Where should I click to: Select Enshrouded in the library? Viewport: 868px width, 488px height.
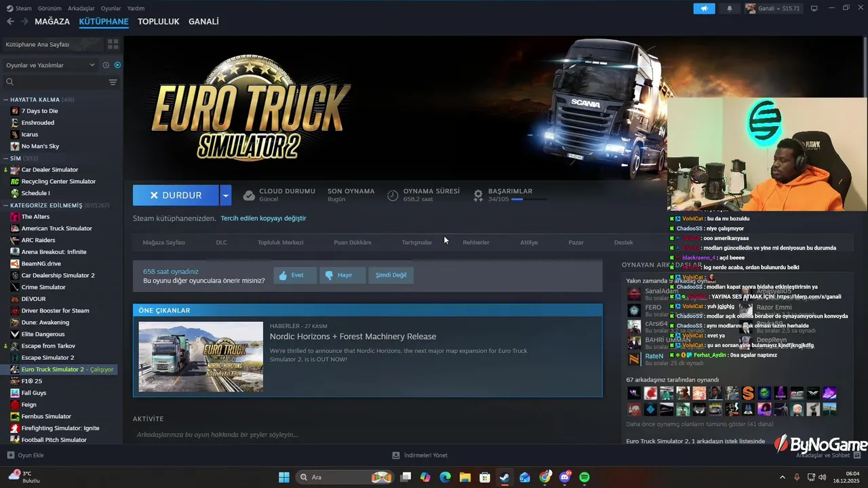point(37,123)
